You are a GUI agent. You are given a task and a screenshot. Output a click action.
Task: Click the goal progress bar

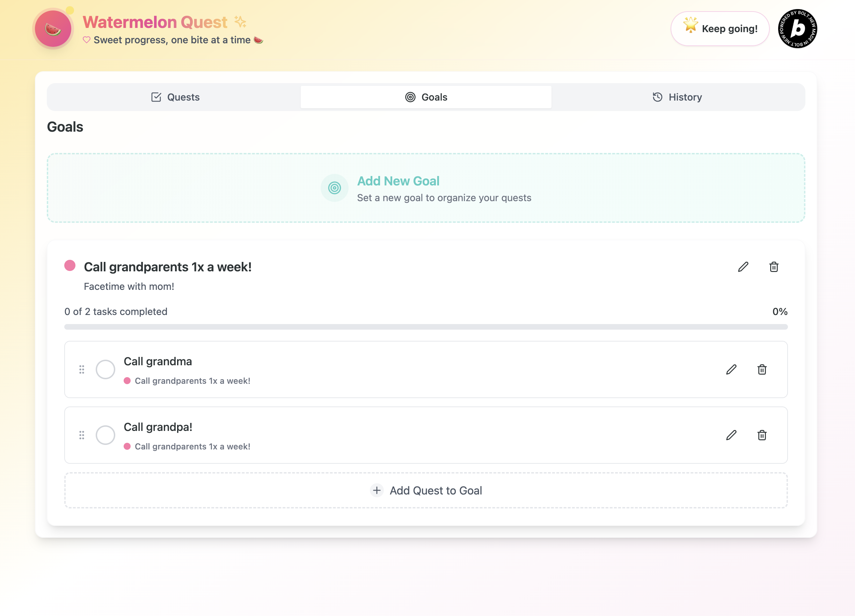point(426,327)
